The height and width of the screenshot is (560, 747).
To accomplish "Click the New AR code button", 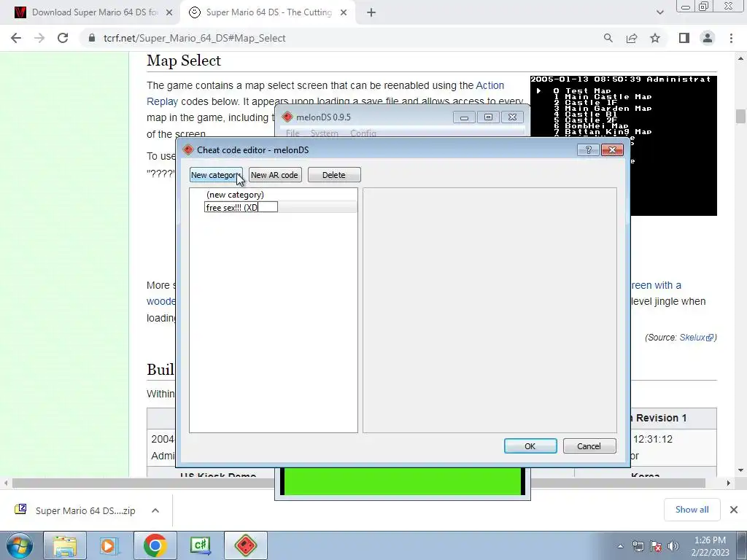I will pos(275,175).
